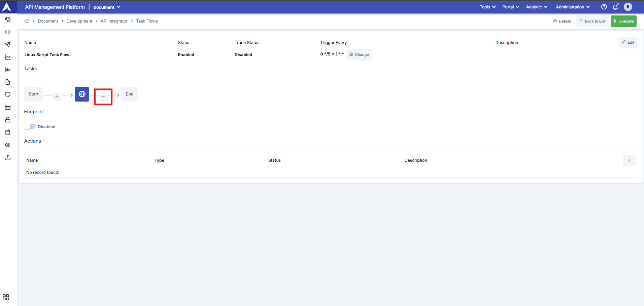Expand the Administration menu
Image resolution: width=644 pixels, height=306 pixels.
click(573, 7)
